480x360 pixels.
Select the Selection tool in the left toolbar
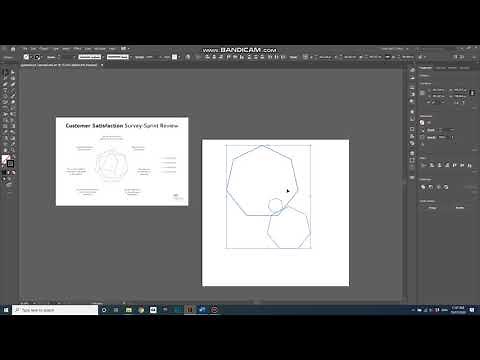click(5, 72)
